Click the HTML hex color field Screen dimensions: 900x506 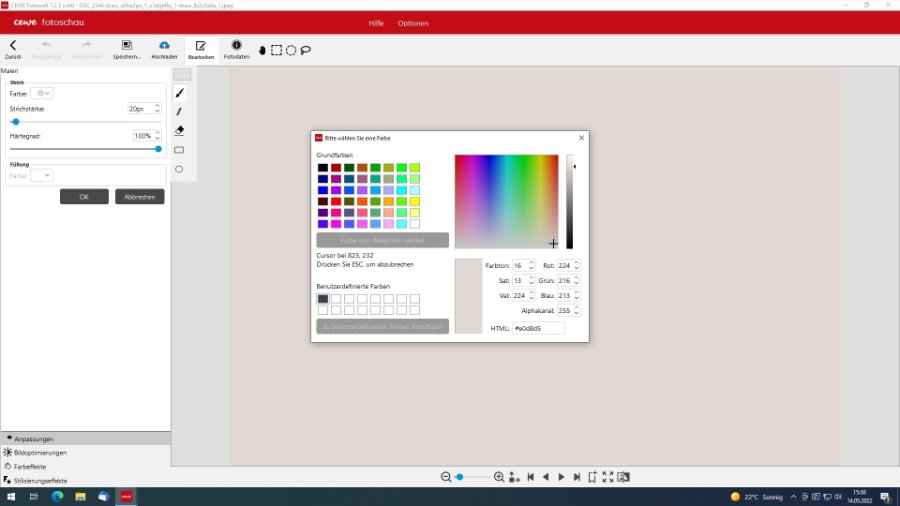538,328
